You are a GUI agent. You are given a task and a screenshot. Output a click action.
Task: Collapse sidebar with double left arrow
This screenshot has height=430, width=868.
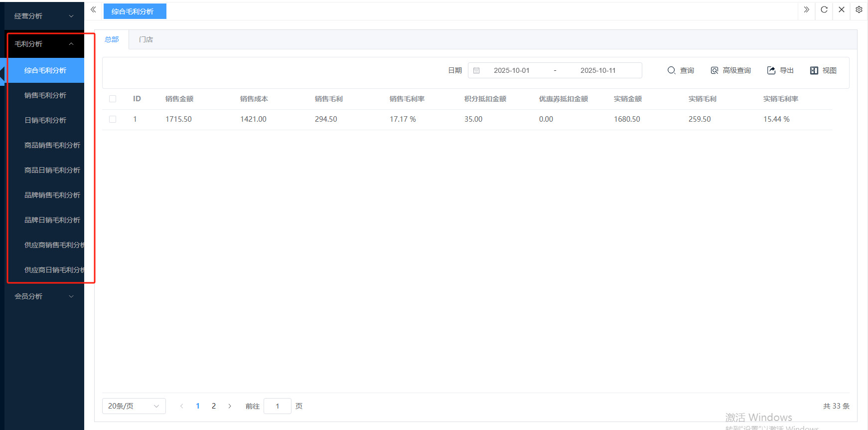[x=93, y=9]
